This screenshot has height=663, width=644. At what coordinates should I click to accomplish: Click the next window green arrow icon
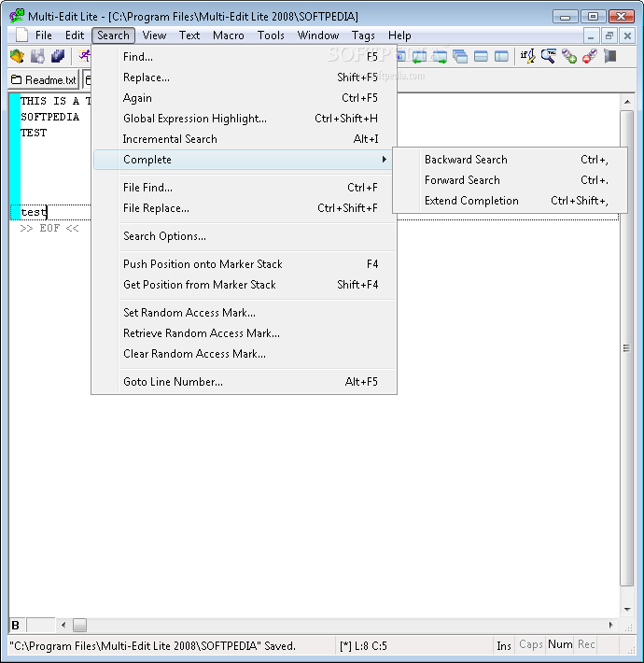(440, 56)
